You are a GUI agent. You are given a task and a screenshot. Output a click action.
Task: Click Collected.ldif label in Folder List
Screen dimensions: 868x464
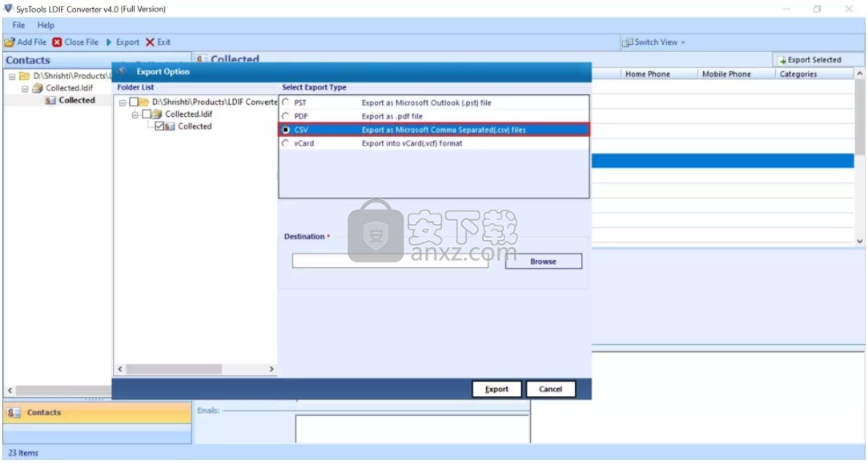click(188, 114)
